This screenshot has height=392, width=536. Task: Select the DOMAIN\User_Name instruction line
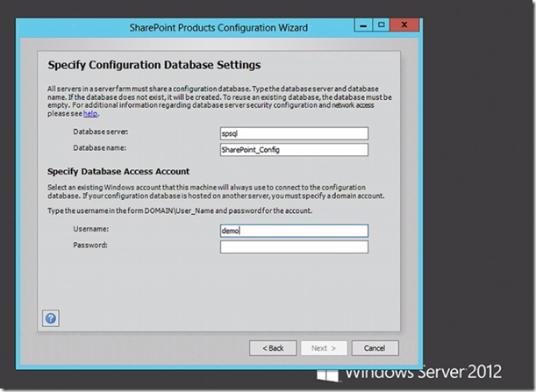point(180,210)
